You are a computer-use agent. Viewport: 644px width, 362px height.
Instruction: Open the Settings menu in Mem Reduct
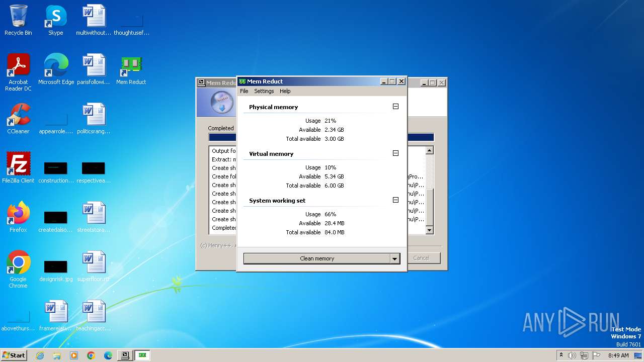coord(264,91)
